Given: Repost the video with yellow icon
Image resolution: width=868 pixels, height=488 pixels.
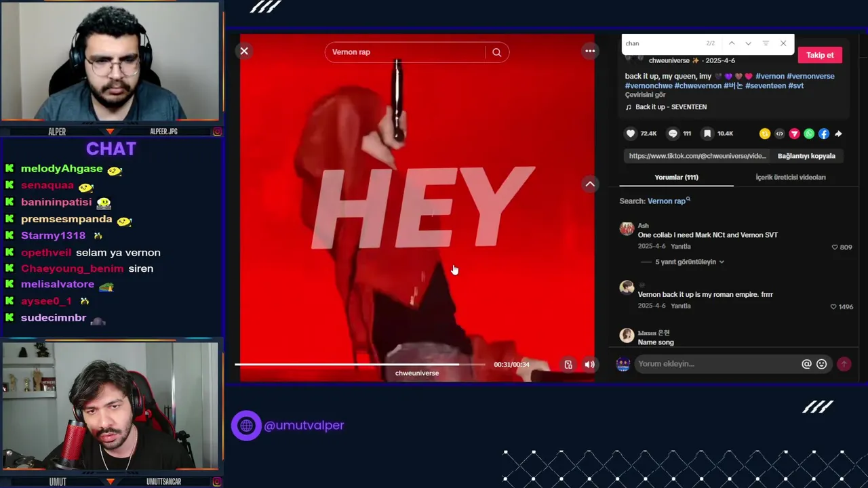Looking at the screenshot, I should coord(765,134).
